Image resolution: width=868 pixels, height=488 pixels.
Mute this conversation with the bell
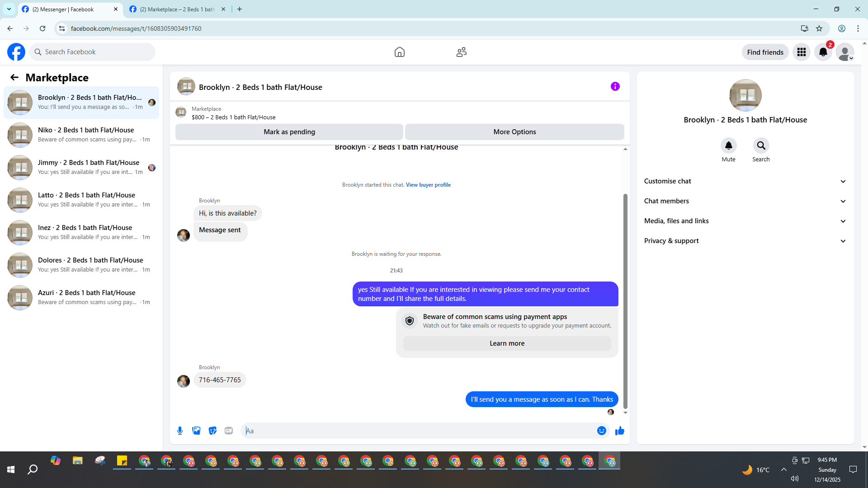tap(728, 145)
